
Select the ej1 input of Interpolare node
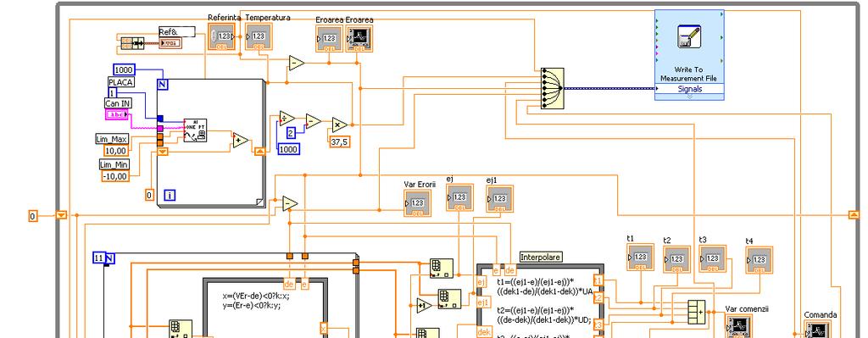pos(483,302)
